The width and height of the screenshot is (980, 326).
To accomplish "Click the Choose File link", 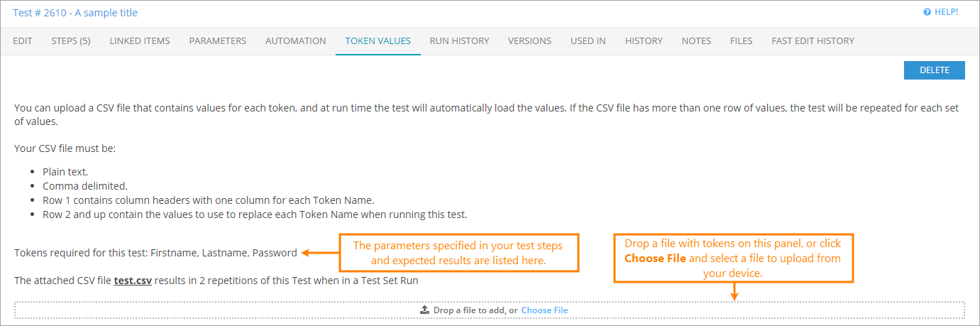I will 544,310.
